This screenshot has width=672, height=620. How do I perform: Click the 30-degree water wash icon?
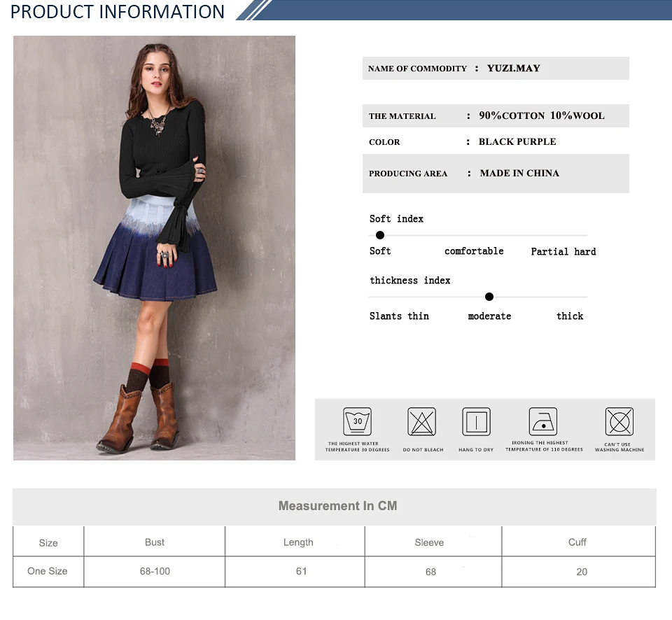coord(358,421)
